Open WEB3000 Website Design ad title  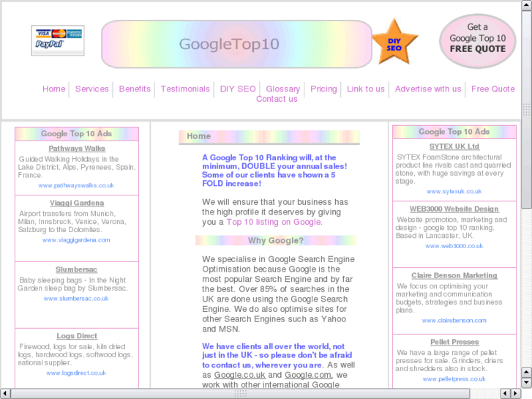pos(454,209)
